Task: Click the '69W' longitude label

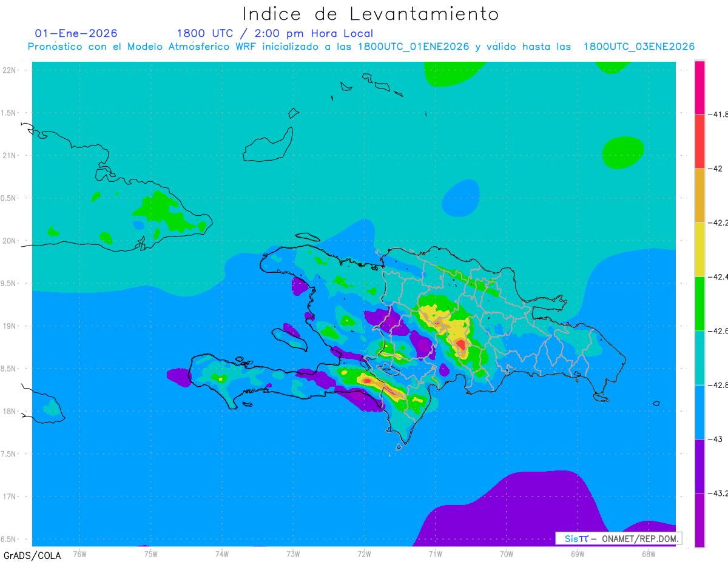Action: 578,554
